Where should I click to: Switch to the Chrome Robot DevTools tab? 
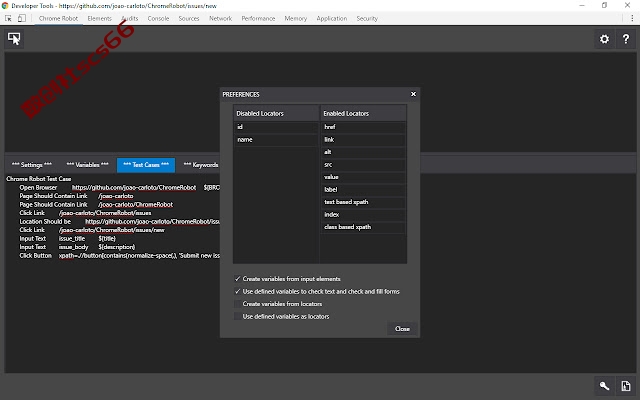click(x=58, y=18)
